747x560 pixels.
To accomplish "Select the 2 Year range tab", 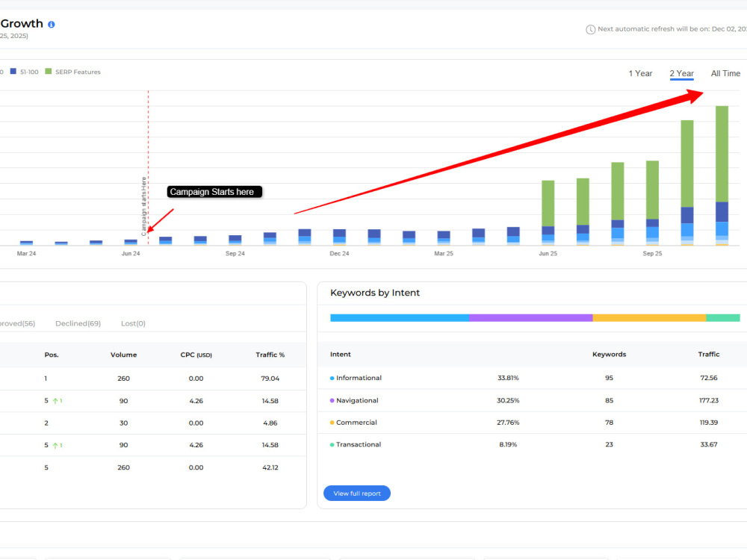I will click(x=681, y=73).
